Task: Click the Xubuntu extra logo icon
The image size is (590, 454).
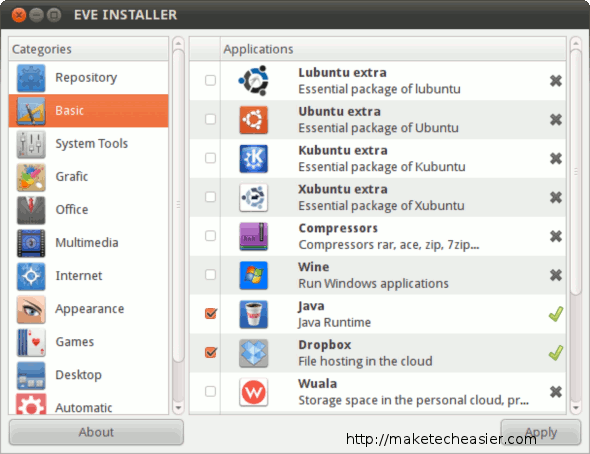Action: pos(253,197)
